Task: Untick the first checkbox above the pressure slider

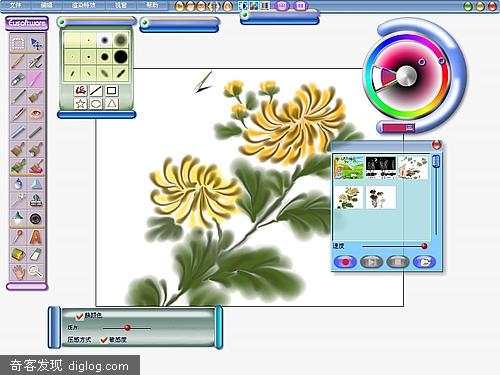Action: click(79, 315)
